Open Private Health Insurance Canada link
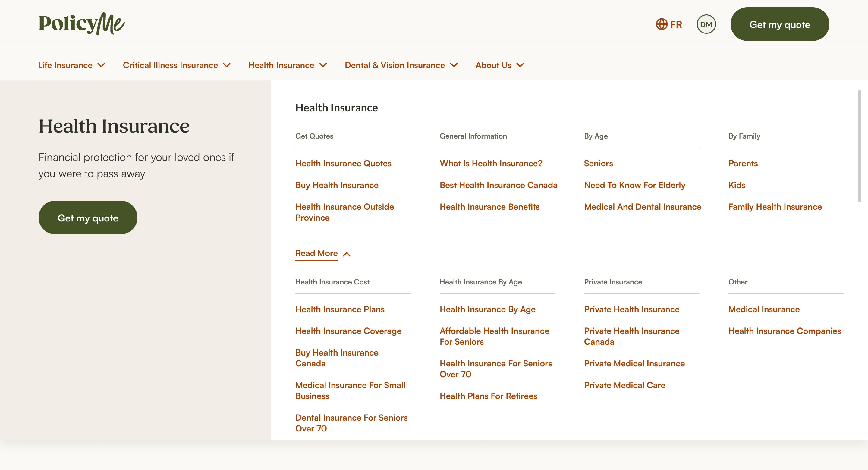This screenshot has height=470, width=868. click(x=631, y=336)
